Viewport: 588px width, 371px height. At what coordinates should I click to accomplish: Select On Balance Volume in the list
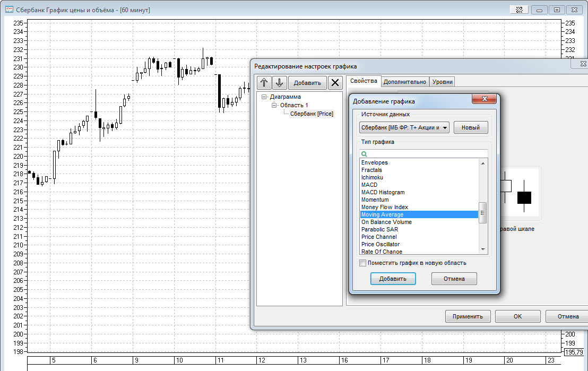419,222
